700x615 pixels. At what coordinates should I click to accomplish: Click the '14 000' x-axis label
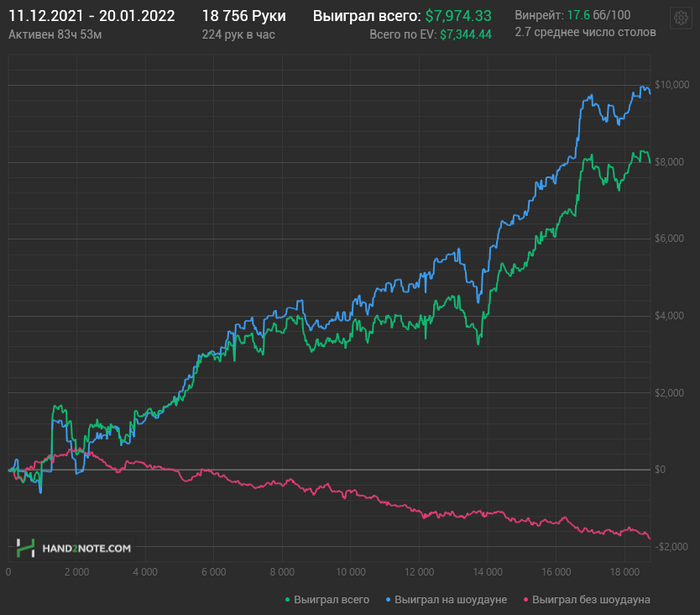[x=488, y=572]
